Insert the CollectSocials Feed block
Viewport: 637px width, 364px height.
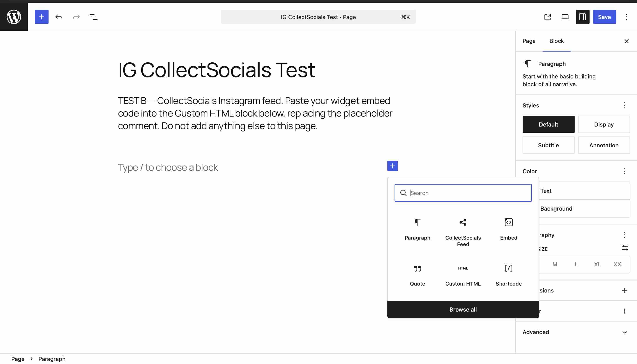coord(463,232)
